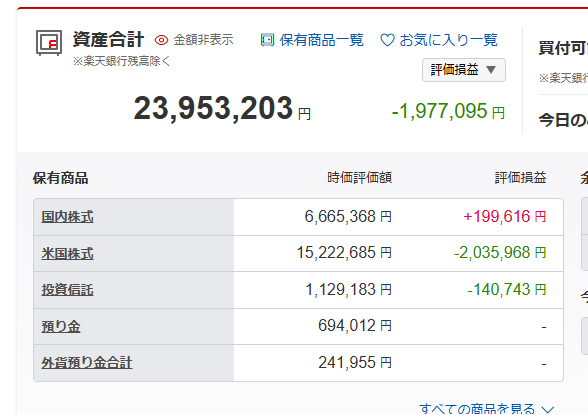Screen dimensions: 588x415
Task: Open the 預り金 link
Action: (61, 326)
